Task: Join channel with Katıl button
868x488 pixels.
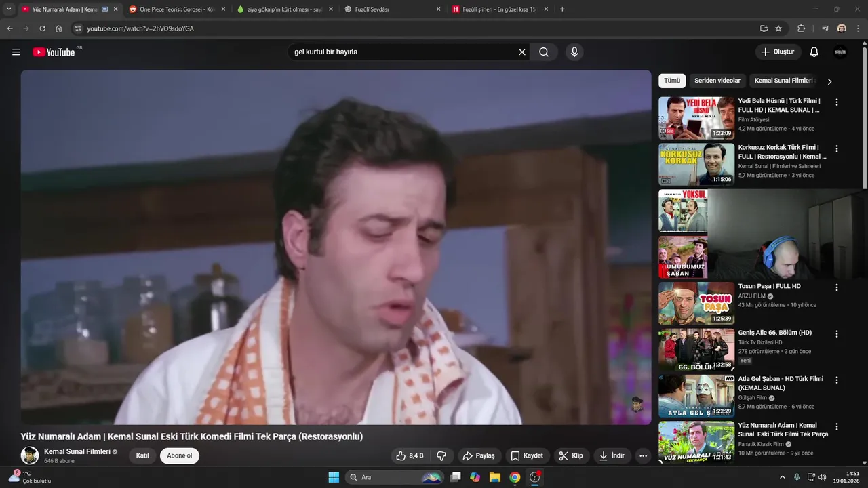Action: coord(142,455)
